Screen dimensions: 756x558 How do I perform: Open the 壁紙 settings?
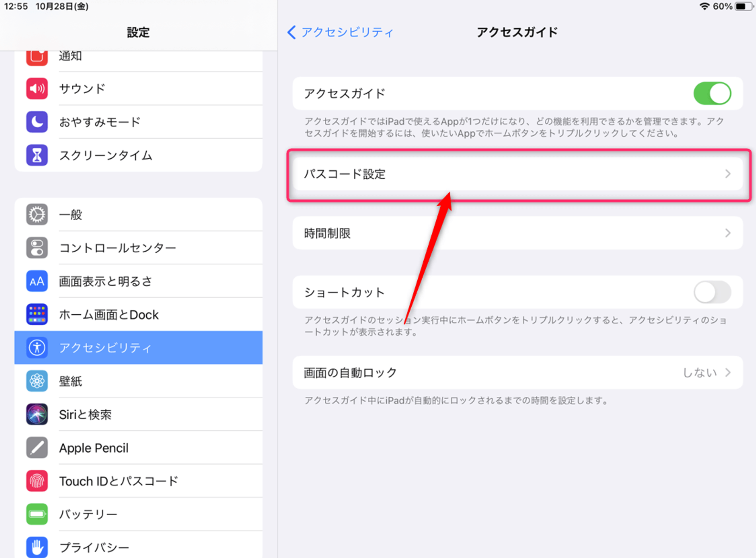click(138, 381)
